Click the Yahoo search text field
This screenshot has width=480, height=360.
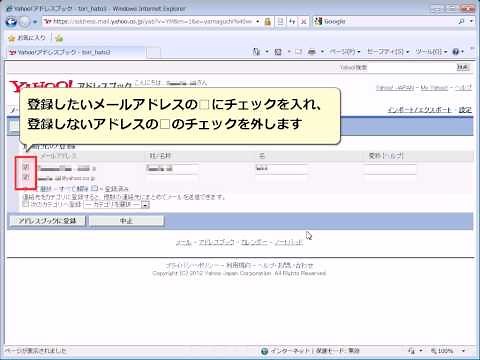412,68
